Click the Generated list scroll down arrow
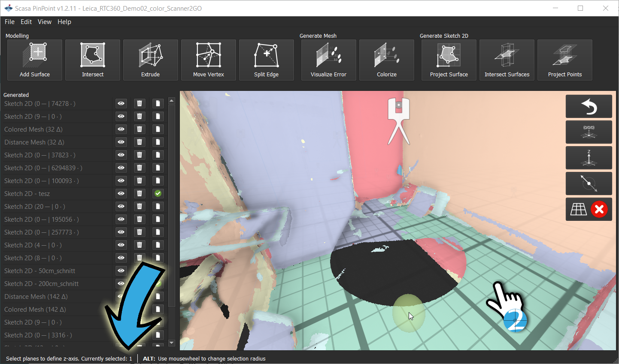The height and width of the screenshot is (364, 619). [172, 343]
